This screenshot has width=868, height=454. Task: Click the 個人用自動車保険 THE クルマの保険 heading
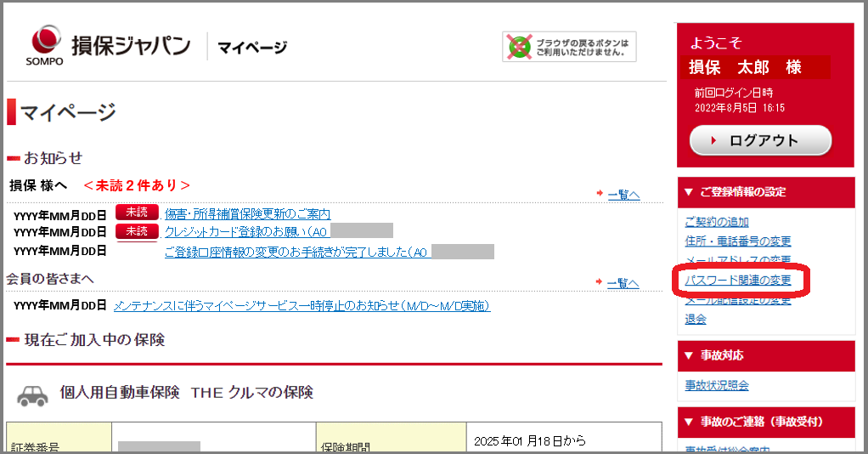click(x=187, y=393)
